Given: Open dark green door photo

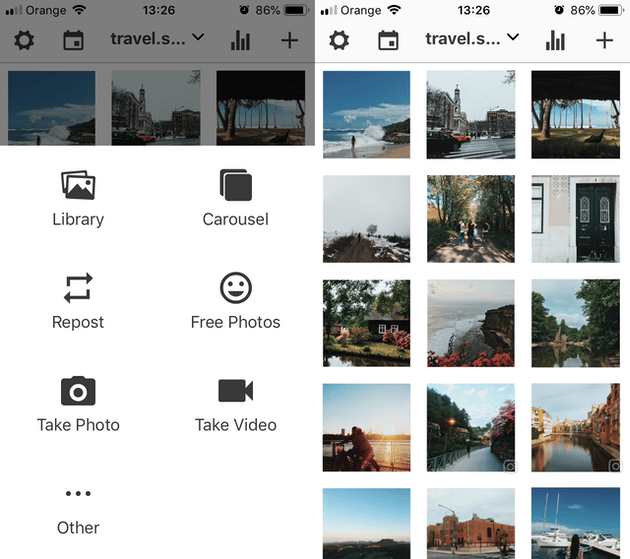Looking at the screenshot, I should [575, 219].
